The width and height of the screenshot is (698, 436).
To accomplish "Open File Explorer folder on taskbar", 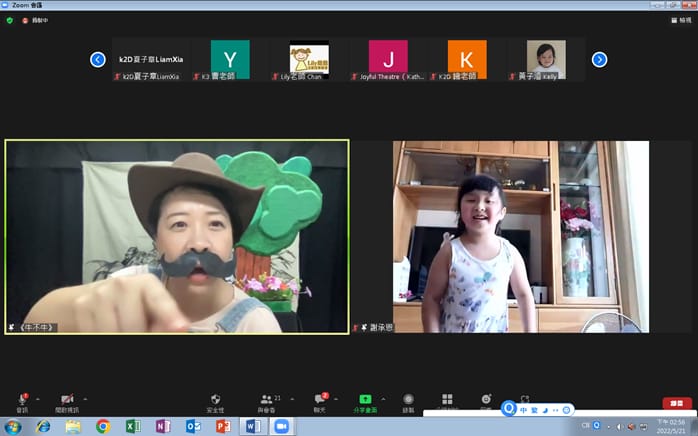I will pyautogui.click(x=73, y=427).
